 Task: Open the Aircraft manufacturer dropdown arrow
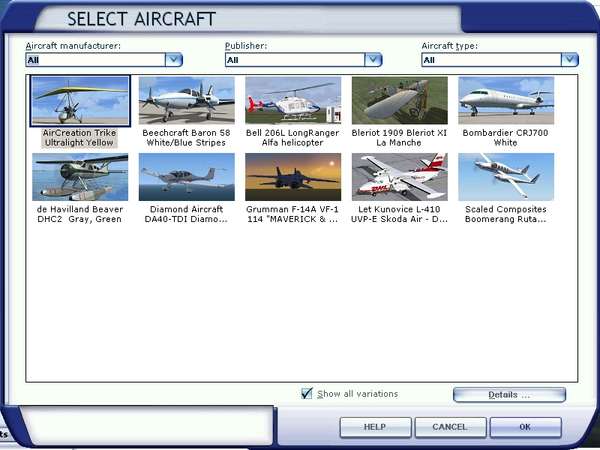point(174,60)
